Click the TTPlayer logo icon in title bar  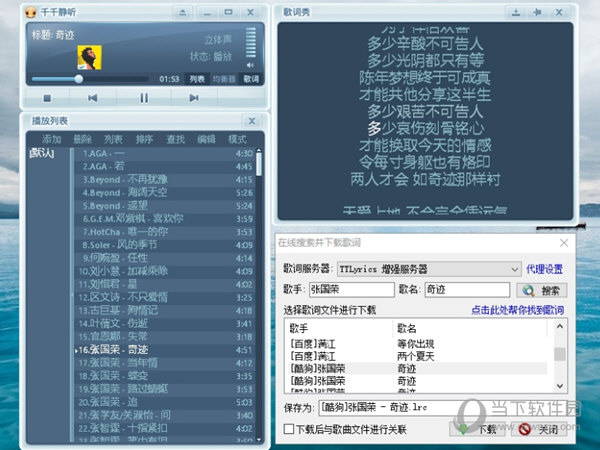click(31, 12)
